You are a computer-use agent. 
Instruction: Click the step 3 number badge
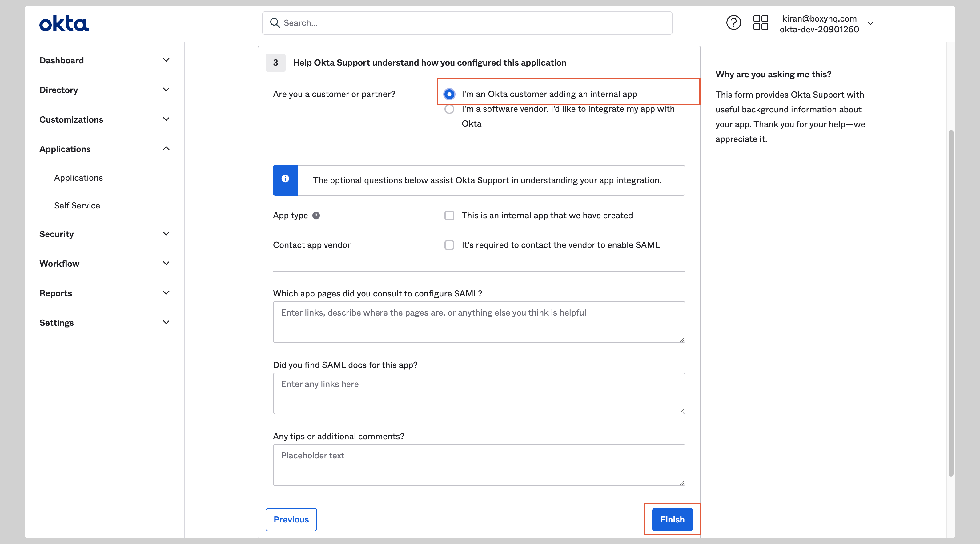275,62
